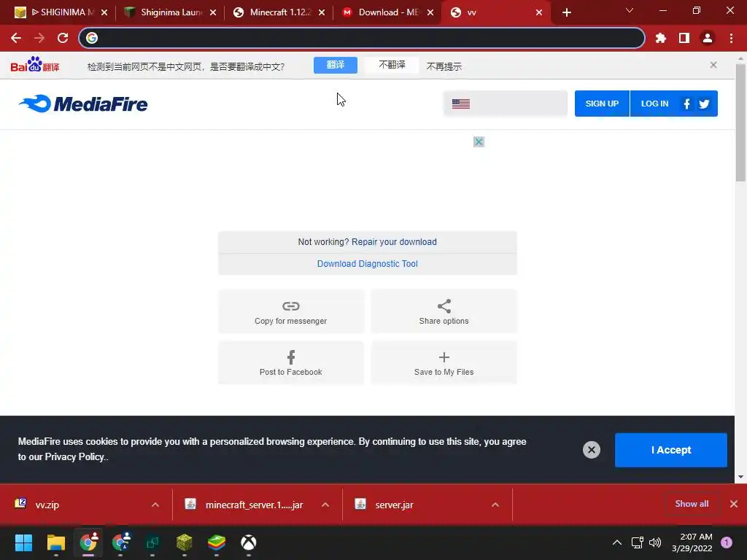
Task: Close the downloads bar
Action: 734,504
